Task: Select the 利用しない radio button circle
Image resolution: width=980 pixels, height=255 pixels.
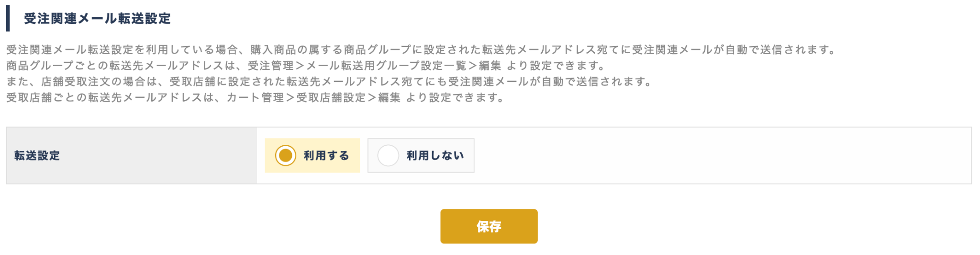Action: click(388, 155)
